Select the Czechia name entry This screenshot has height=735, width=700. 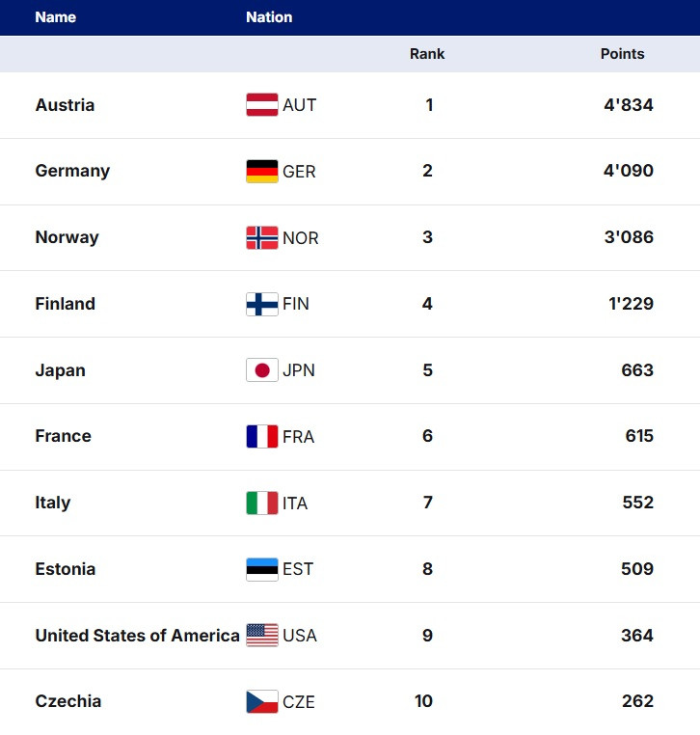click(67, 701)
